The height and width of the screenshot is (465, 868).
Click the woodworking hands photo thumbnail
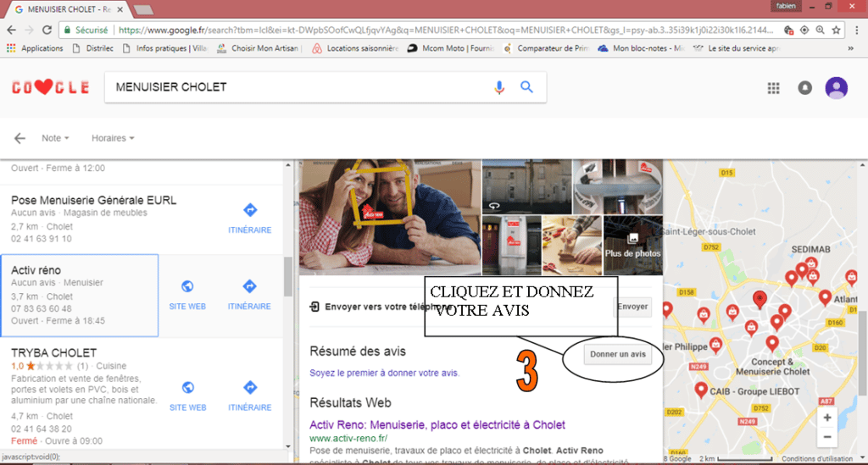click(572, 246)
